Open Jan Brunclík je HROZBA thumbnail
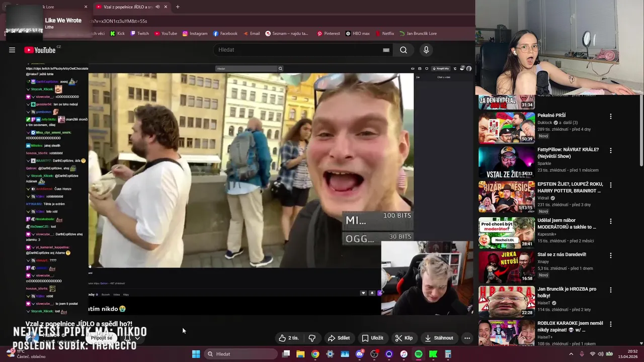644x362 pixels. [x=507, y=302]
